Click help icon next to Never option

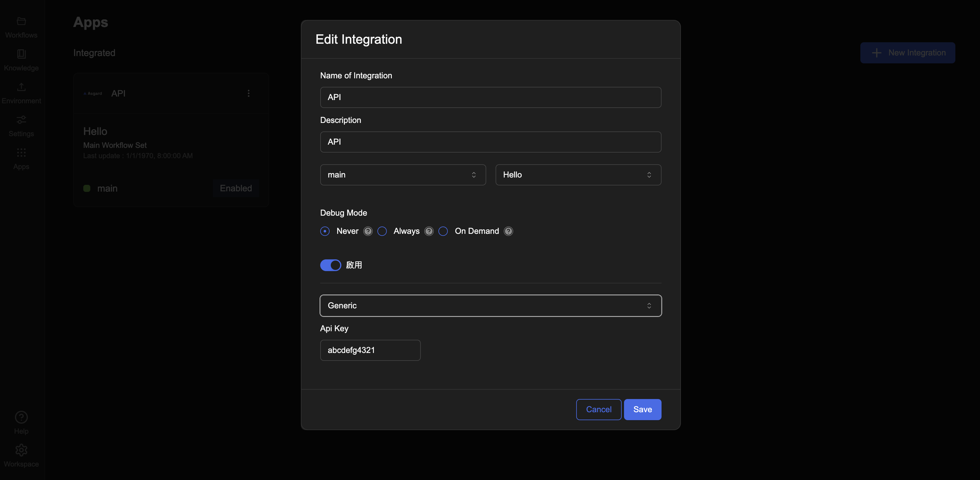tap(367, 231)
